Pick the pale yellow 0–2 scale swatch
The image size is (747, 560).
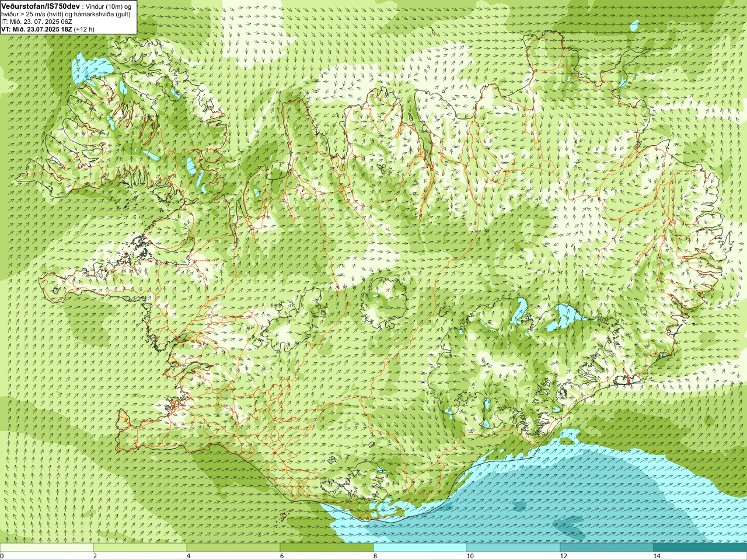[x=47, y=548]
